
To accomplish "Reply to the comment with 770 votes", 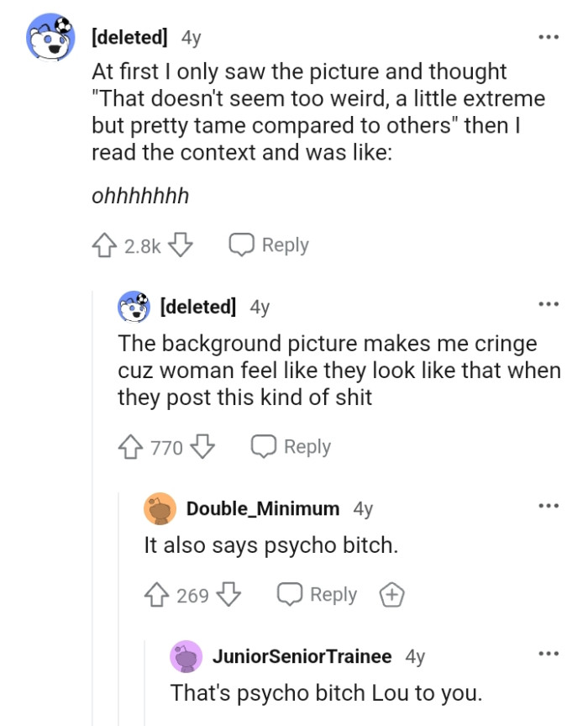I will tap(291, 447).
